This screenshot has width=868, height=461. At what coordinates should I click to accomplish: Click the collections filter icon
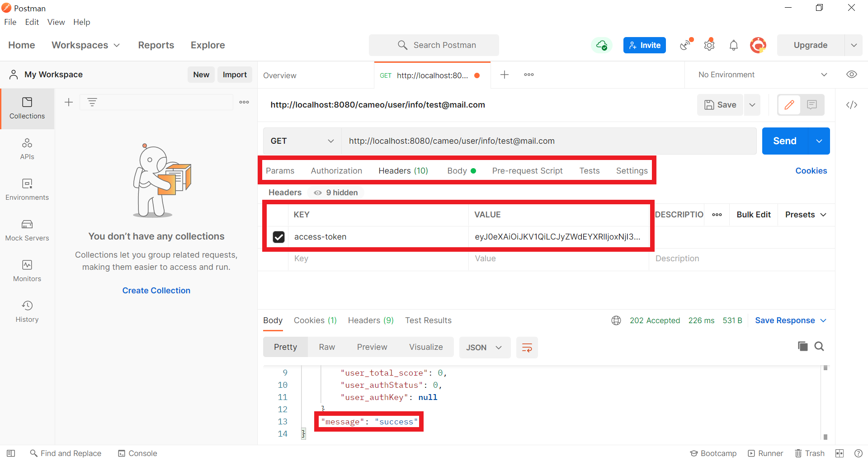pos(92,102)
